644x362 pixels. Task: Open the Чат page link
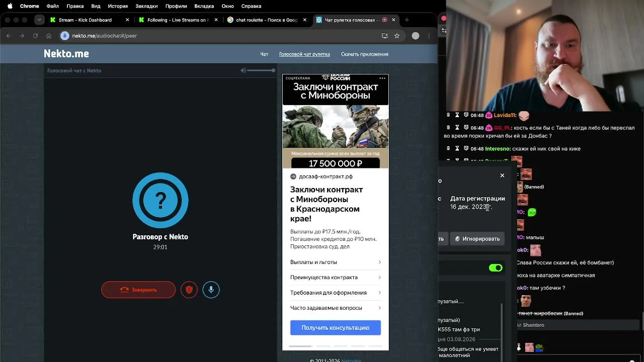(x=264, y=54)
